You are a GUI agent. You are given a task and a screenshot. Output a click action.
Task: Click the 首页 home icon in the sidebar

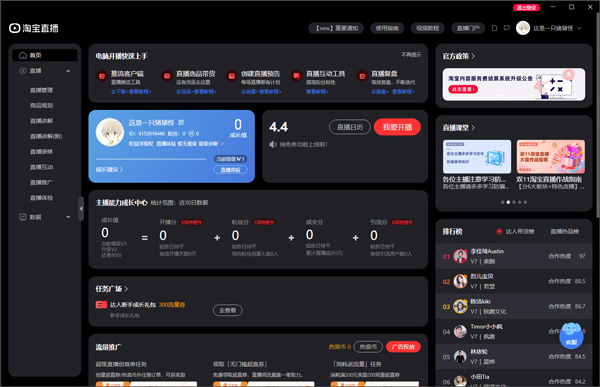23,56
